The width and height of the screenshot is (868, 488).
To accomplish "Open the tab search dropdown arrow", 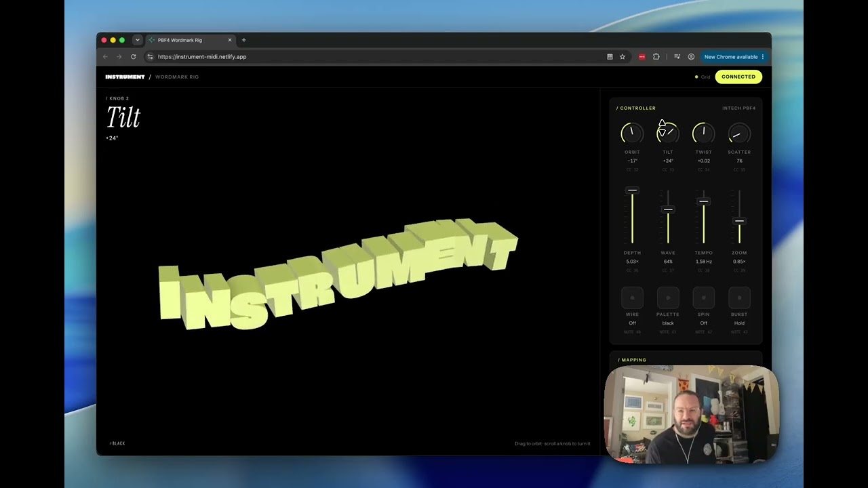I will click(x=137, y=40).
